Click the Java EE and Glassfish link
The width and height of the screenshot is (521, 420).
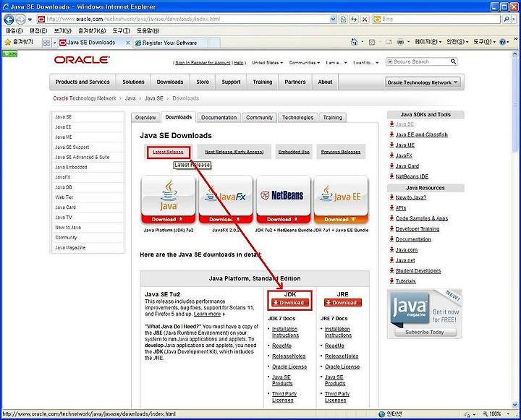(421, 134)
